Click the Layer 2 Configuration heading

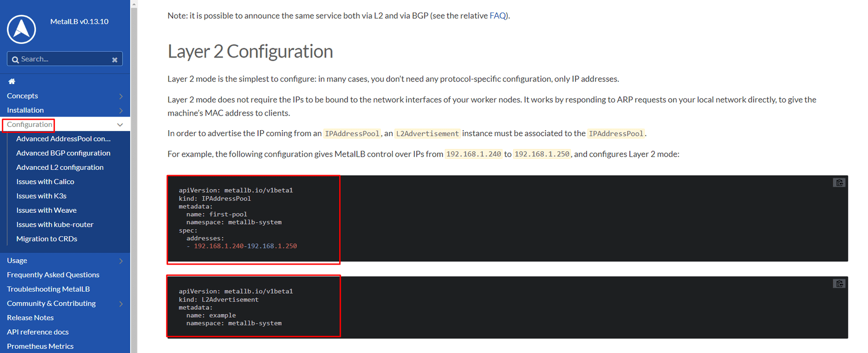[250, 52]
